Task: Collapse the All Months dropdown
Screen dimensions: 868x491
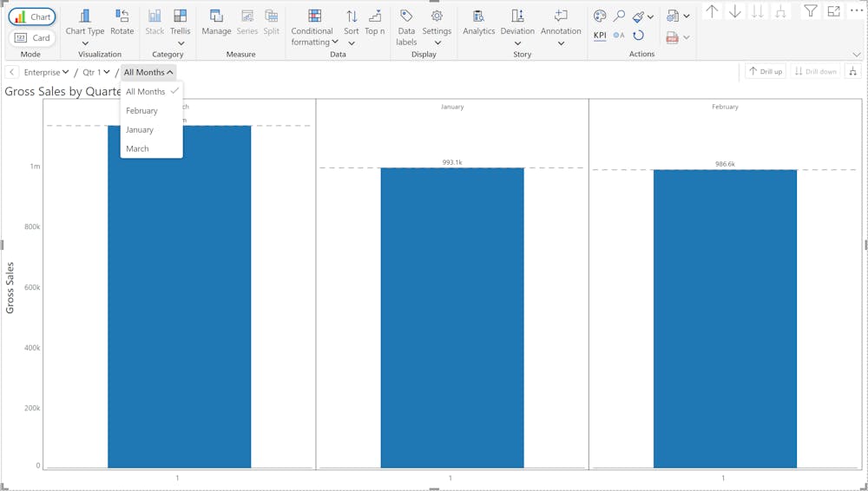Action: [x=148, y=72]
